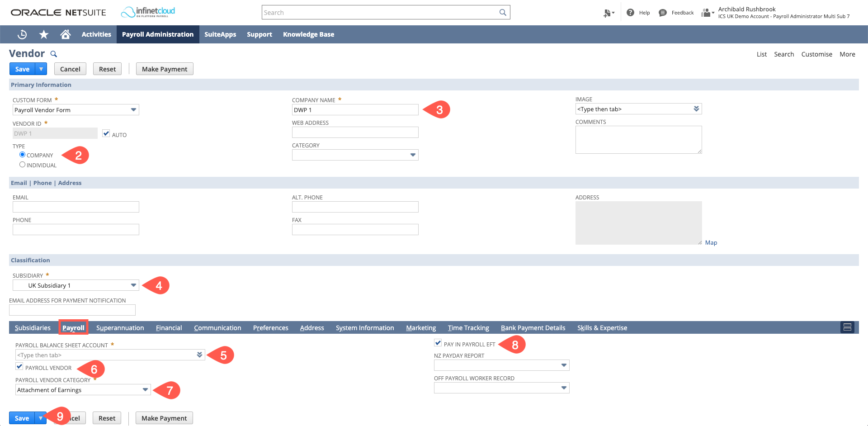Open the Map link under the address box

[x=711, y=242]
